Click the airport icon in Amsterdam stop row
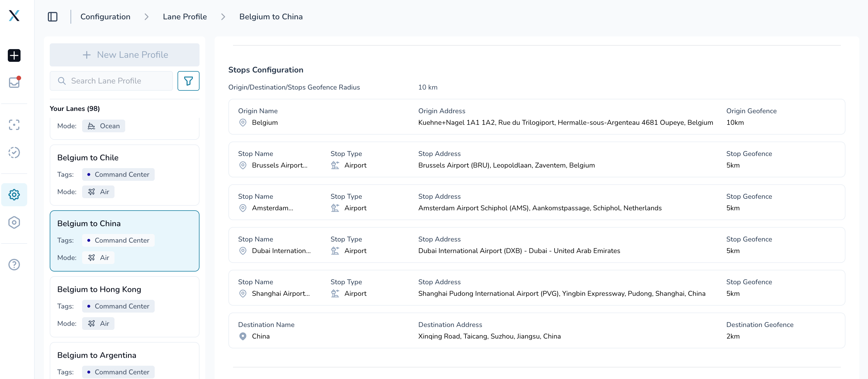 tap(335, 208)
